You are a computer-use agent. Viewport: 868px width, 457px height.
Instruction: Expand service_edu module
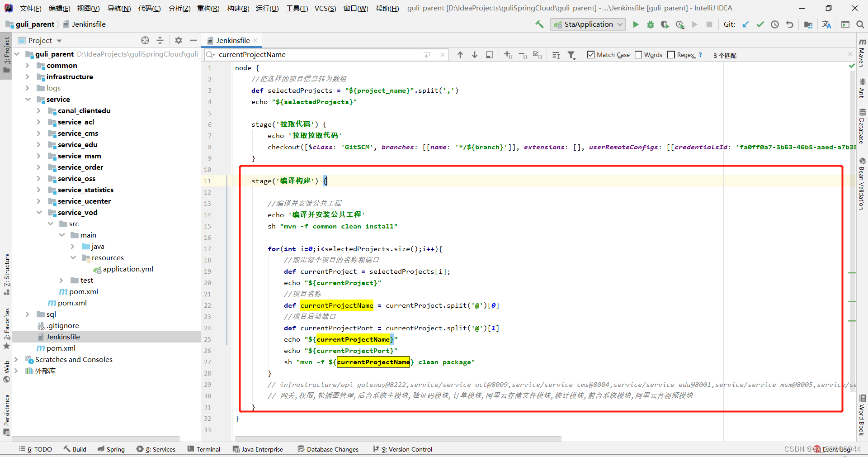(38, 145)
